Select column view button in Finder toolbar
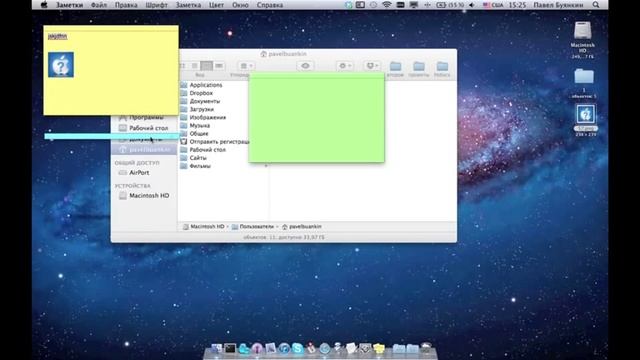 point(207,66)
